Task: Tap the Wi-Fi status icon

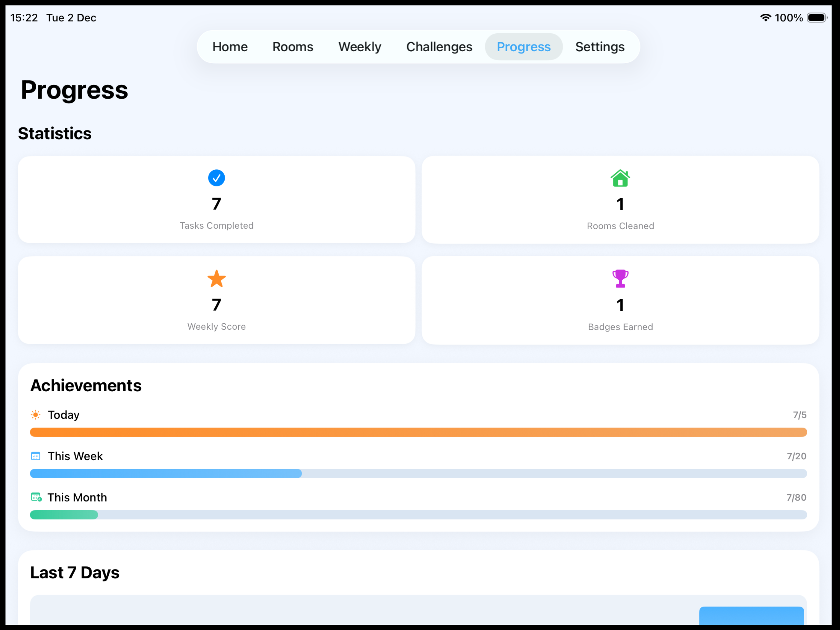Action: coord(765,17)
